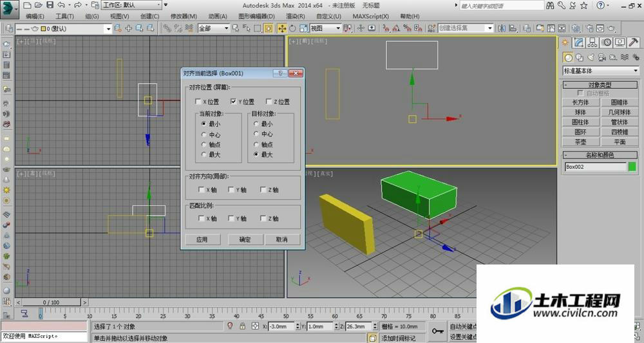Select Maximum radio for current object

pyautogui.click(x=204, y=154)
